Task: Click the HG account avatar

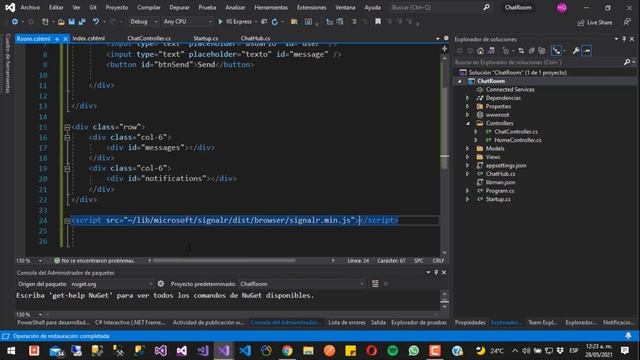Action: click(x=562, y=7)
